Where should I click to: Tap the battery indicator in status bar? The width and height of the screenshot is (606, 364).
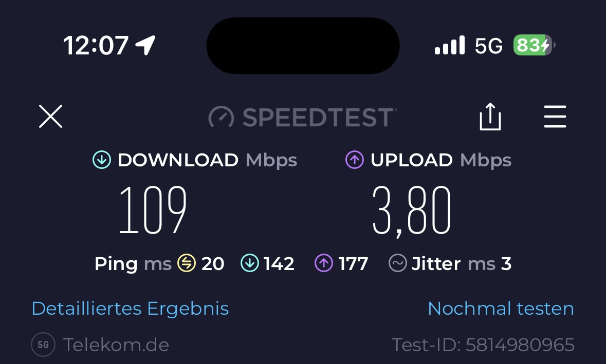tap(533, 46)
